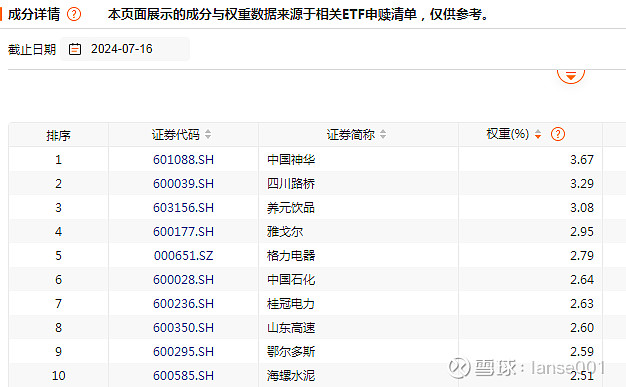Click weight value 2.64
Viewport: 626px width, 387px height.
pyautogui.click(x=582, y=280)
